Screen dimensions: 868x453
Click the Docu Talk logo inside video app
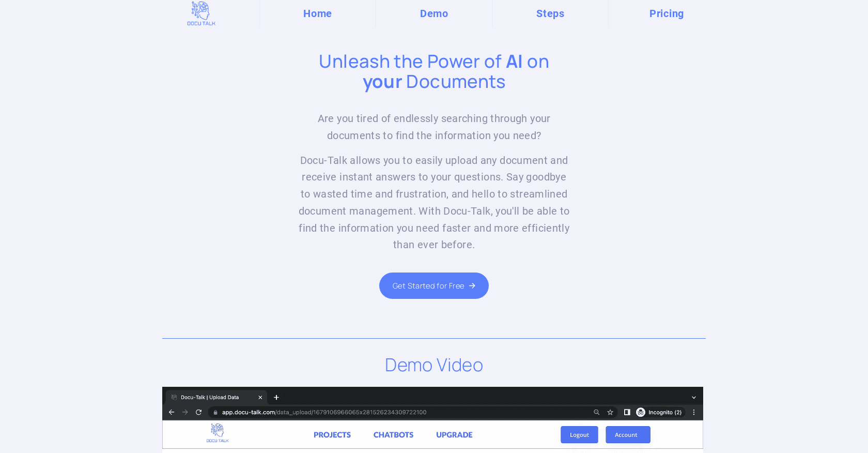pos(218,433)
